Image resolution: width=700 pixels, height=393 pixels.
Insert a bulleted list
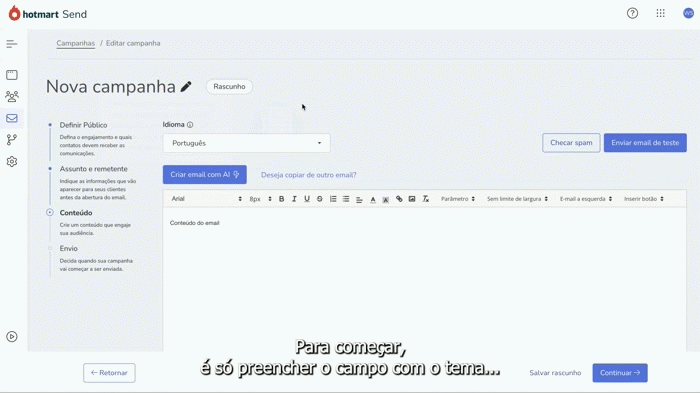pyautogui.click(x=346, y=199)
